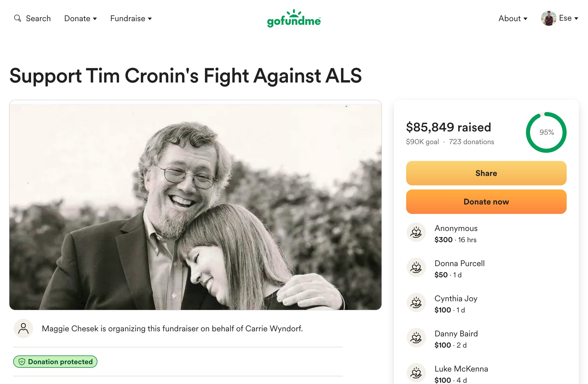
Task: Click the donation icon beside Danny Baird
Action: (x=416, y=338)
